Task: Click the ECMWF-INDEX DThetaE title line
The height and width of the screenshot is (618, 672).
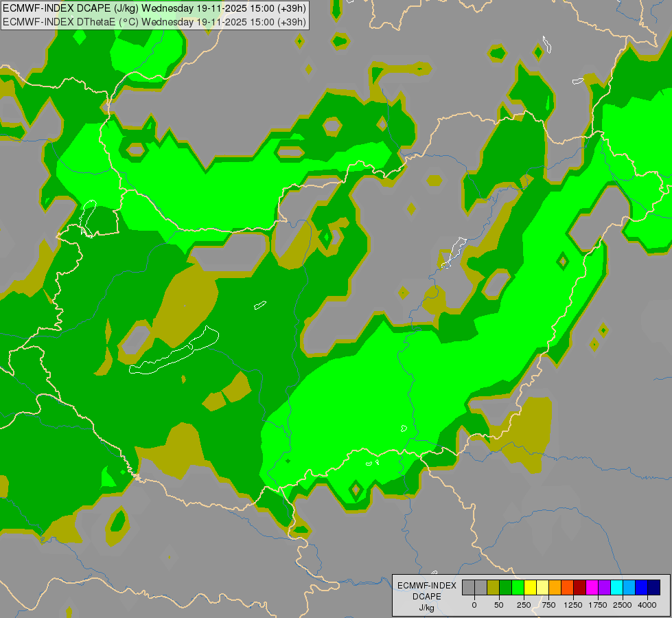Action: (154, 22)
